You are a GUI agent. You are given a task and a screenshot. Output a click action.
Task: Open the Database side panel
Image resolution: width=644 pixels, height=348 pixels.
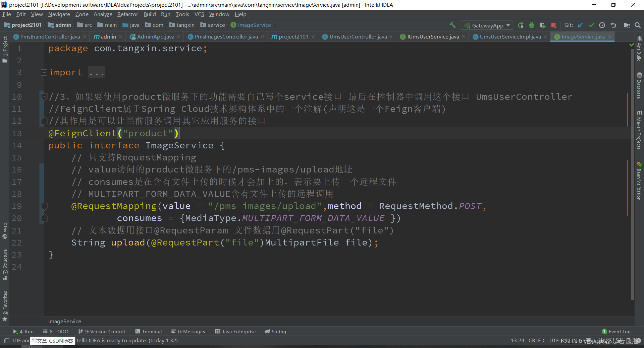point(639,86)
